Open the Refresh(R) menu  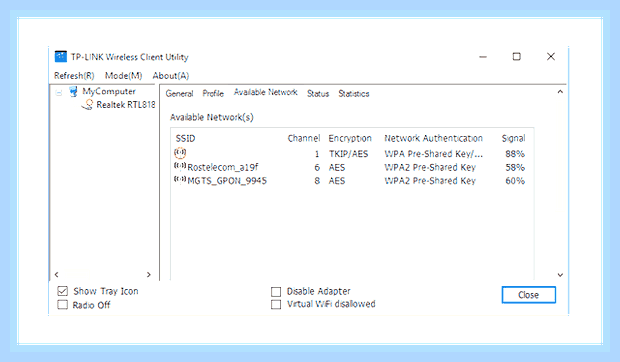[74, 75]
